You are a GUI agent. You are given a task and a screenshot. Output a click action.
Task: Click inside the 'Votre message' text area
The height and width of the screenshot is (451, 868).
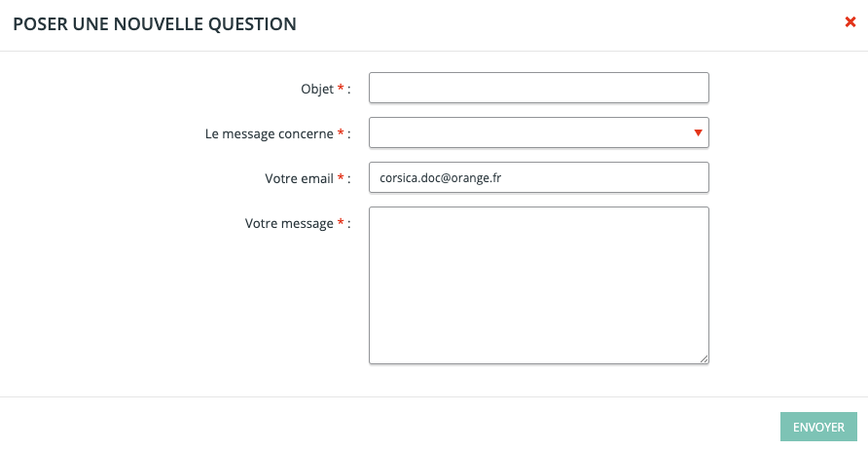point(538,284)
